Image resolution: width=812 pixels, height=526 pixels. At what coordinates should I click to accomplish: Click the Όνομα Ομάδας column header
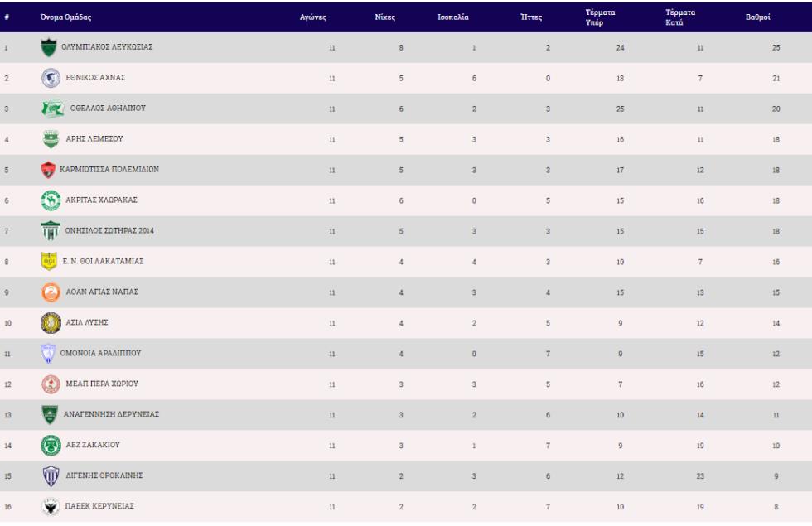(x=65, y=17)
